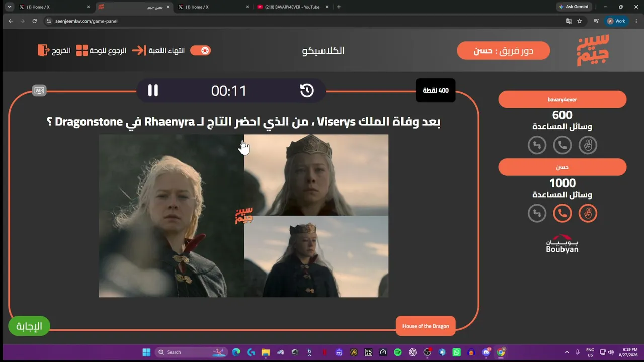Open the media controls icon in Chrome toolbar
The height and width of the screenshot is (362, 644).
coord(596,21)
